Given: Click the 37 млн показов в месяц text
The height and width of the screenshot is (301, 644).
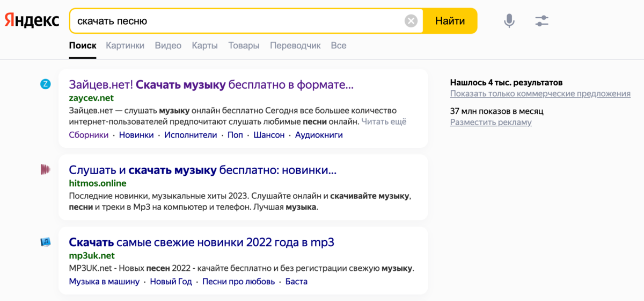Looking at the screenshot, I should click(x=497, y=111).
